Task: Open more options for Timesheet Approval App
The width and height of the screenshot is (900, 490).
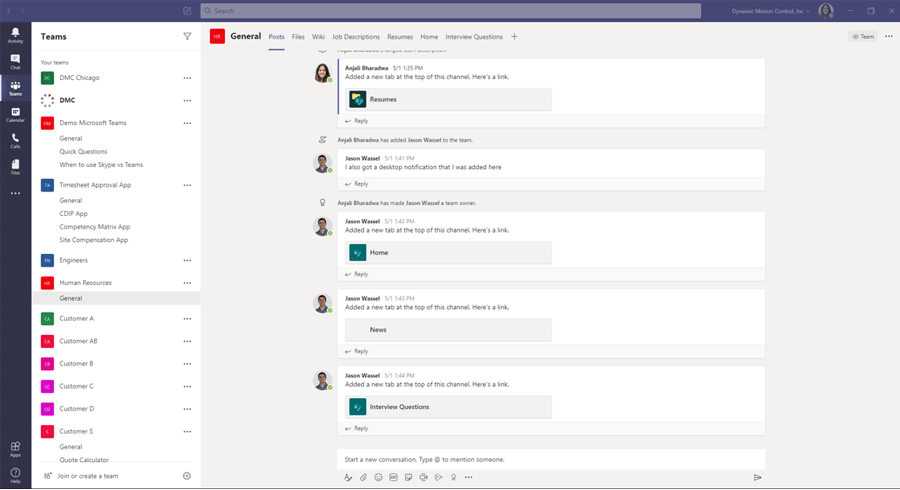Action: pyautogui.click(x=187, y=185)
